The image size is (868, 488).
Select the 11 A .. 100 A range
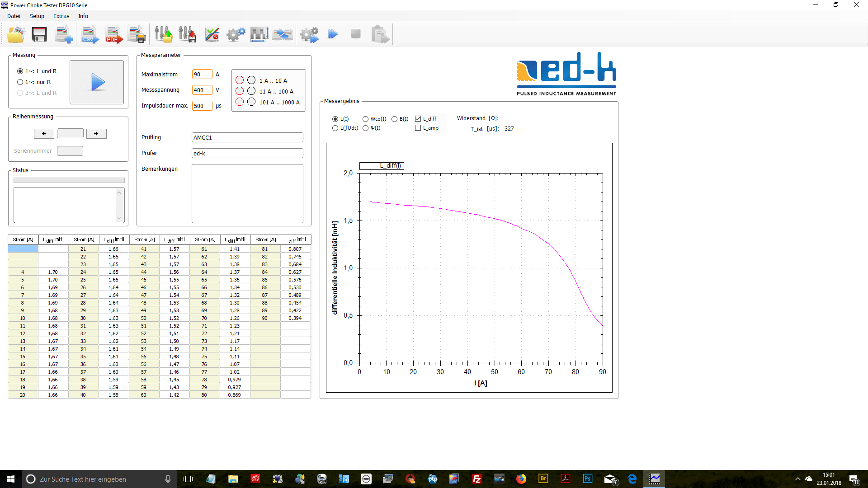click(251, 91)
